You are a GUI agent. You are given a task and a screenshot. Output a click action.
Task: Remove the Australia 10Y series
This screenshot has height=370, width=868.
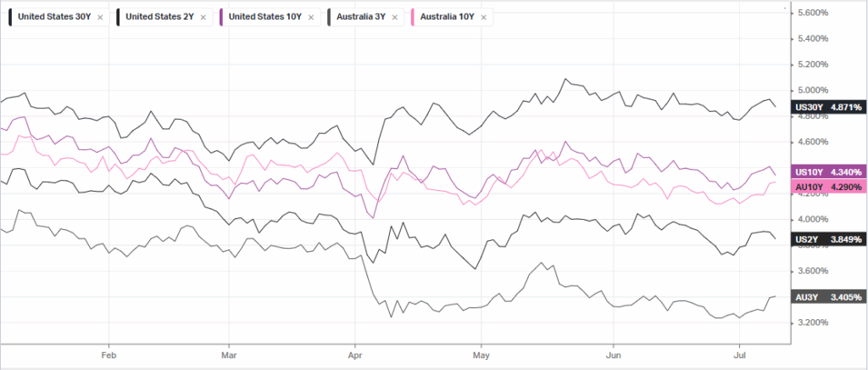[484, 17]
